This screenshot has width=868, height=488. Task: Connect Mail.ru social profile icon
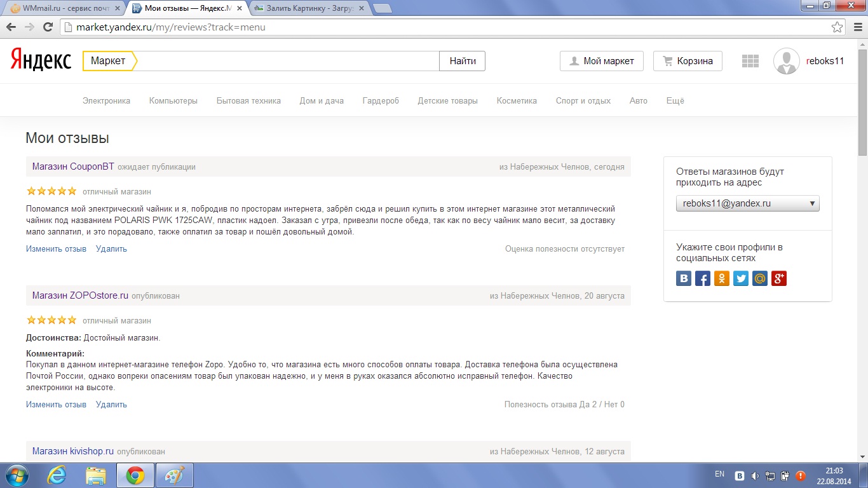760,278
